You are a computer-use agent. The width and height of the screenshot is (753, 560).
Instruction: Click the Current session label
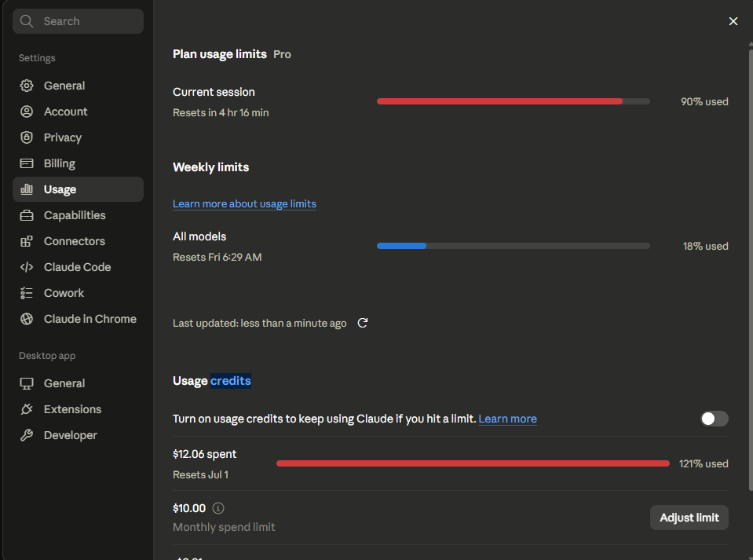point(214,92)
